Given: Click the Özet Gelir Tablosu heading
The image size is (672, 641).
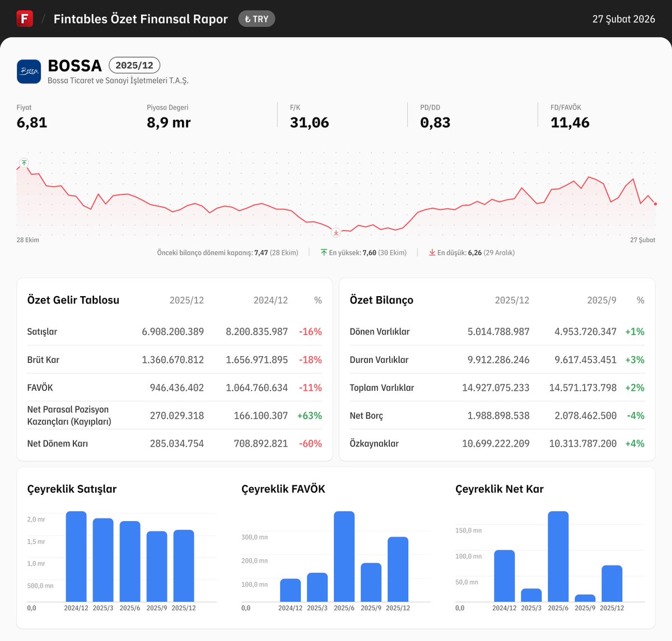Looking at the screenshot, I should (73, 300).
